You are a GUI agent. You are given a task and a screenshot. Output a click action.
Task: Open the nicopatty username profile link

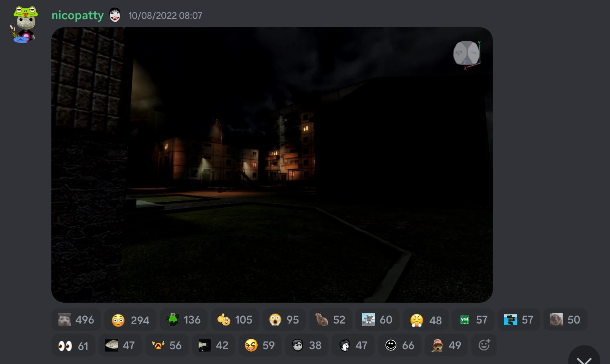77,16
